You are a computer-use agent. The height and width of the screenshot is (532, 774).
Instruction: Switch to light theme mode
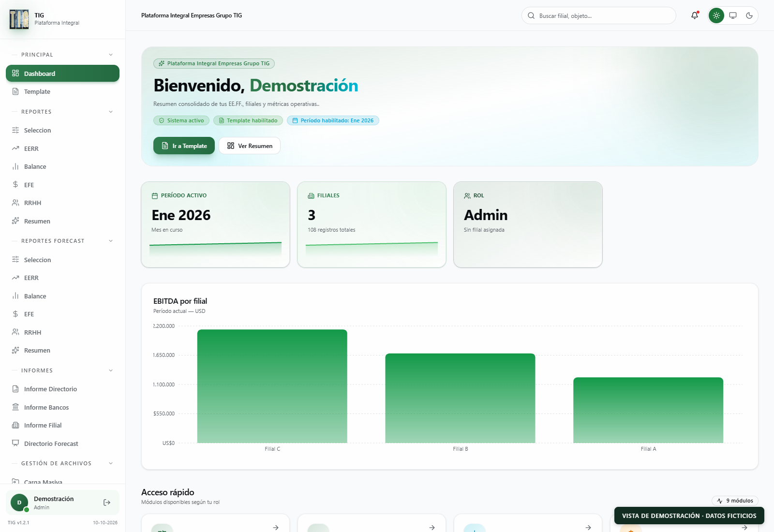716,15
